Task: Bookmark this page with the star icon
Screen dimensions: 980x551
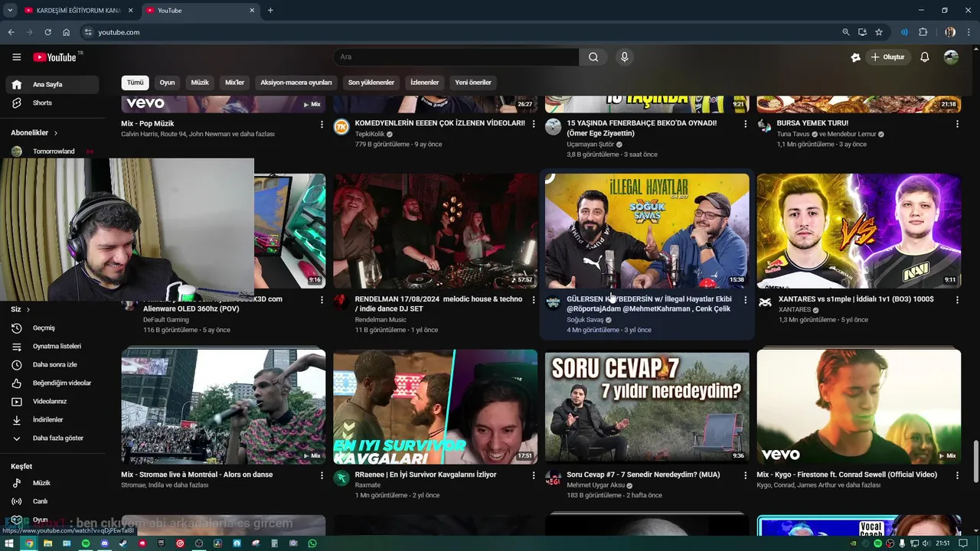Action: pos(879,32)
